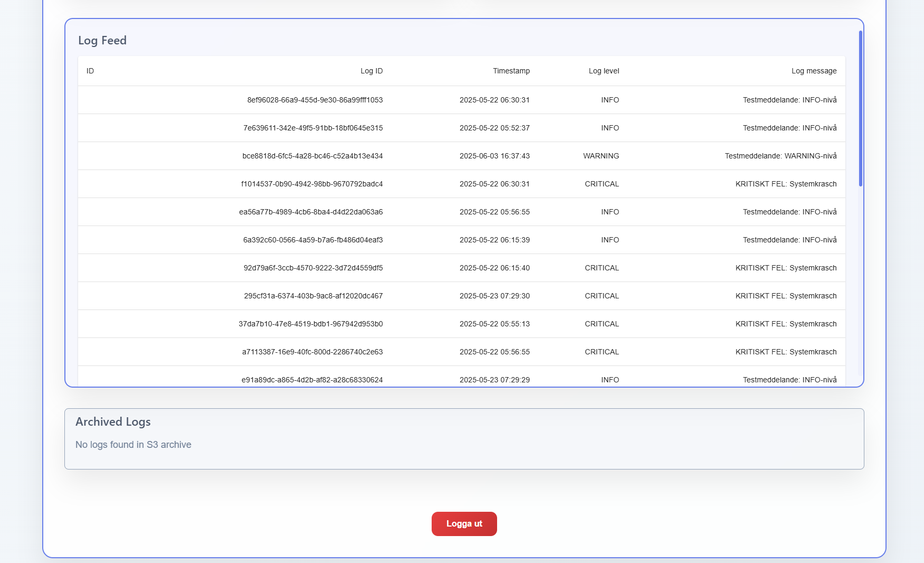Click timestamp 2025-05-22 05:55:13
924x563 pixels.
(494, 324)
